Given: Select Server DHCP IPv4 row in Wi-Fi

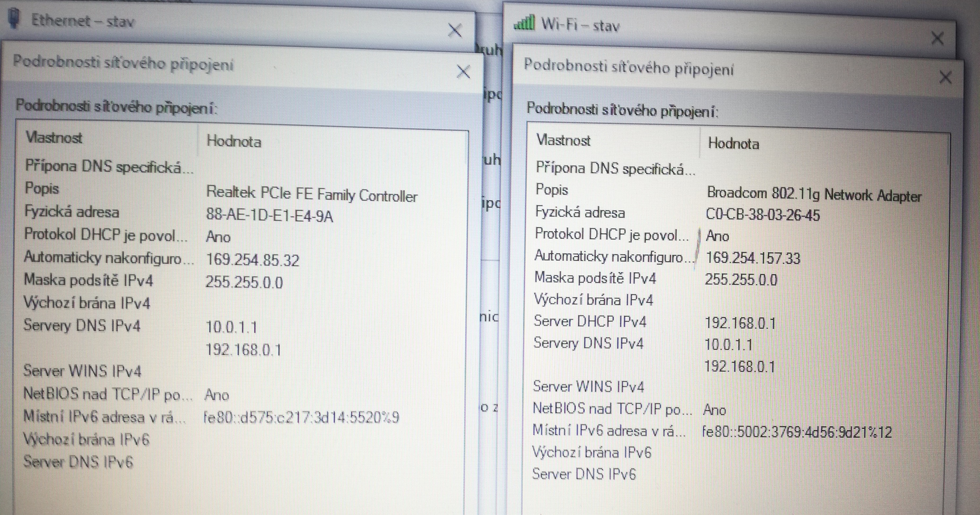Looking at the screenshot, I should point(590,322).
